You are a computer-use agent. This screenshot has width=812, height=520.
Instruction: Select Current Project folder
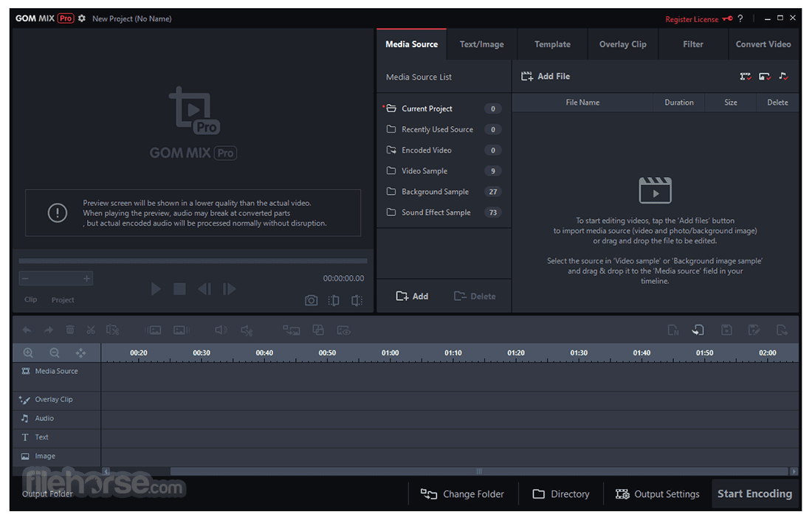(x=444, y=108)
